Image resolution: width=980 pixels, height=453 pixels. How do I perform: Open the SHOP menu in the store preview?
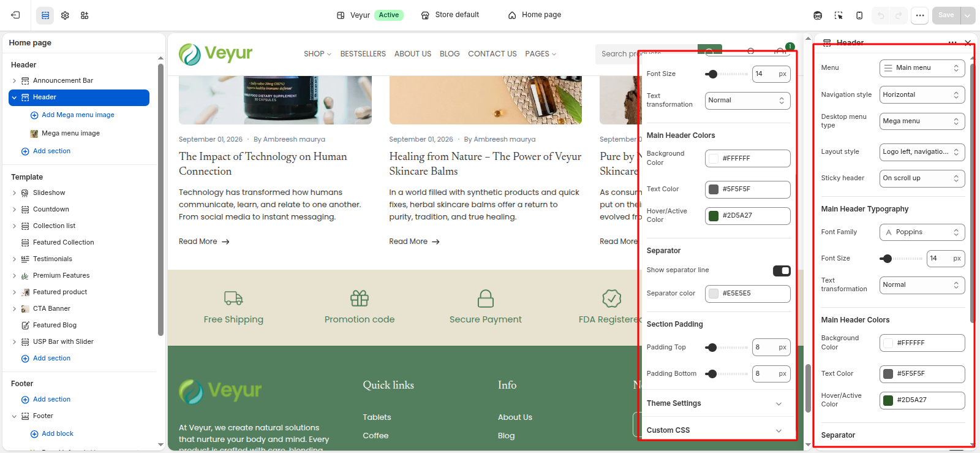click(x=317, y=54)
